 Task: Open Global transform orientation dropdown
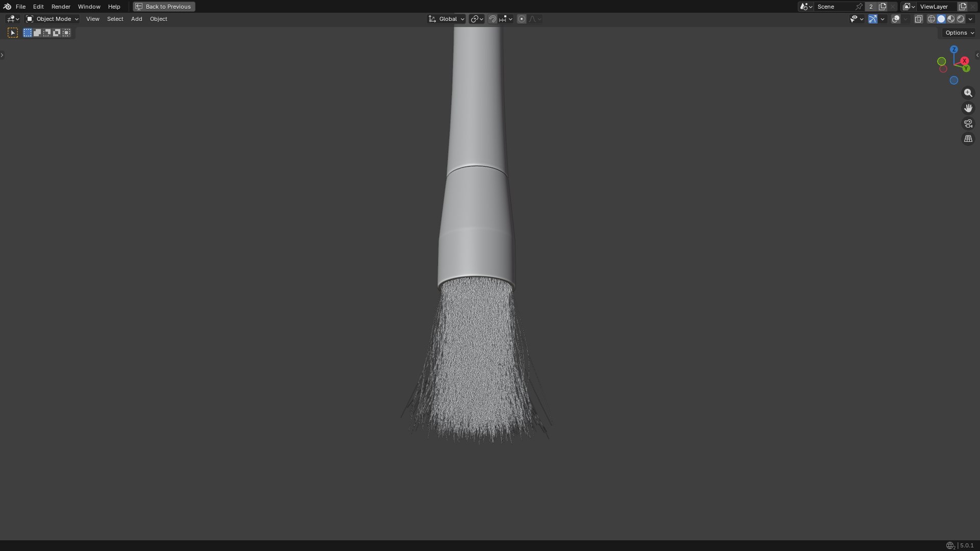point(446,19)
